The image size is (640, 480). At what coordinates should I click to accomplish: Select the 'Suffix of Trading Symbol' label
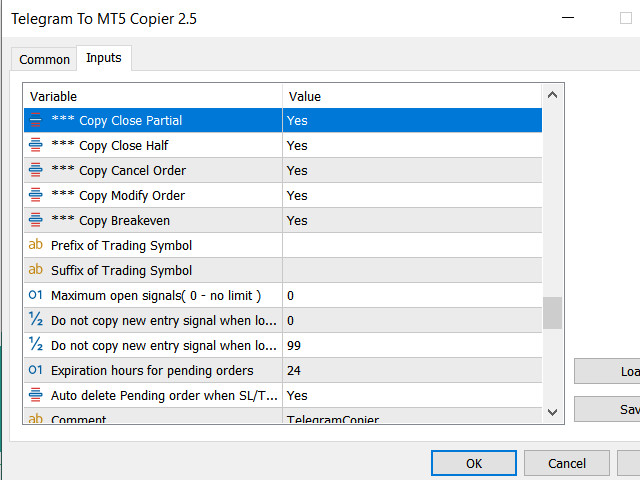(121, 270)
